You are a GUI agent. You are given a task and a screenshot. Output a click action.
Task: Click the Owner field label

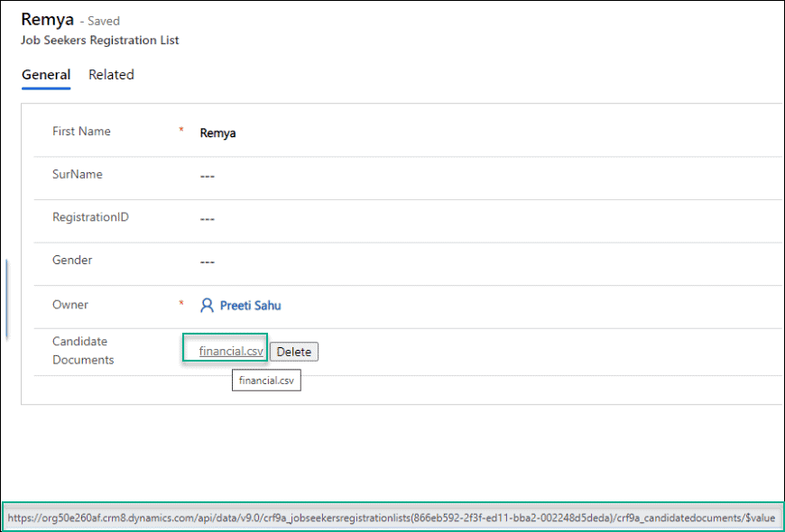(x=70, y=305)
